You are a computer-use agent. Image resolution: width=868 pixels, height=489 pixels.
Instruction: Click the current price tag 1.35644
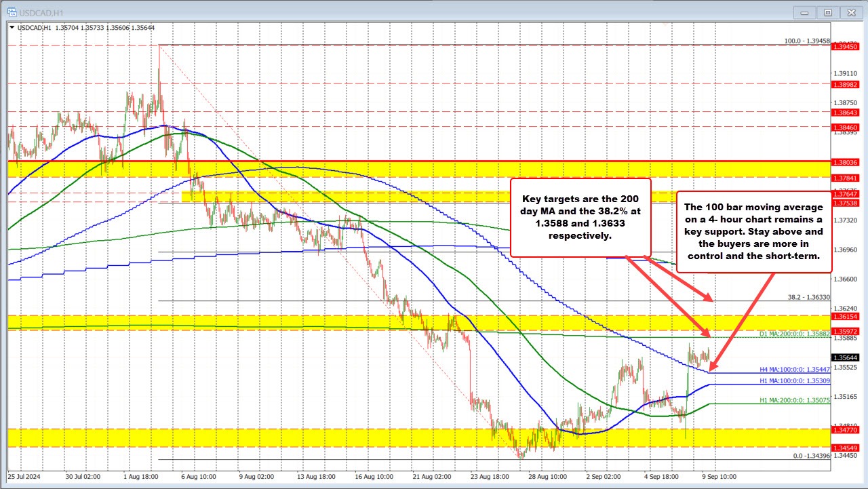pyautogui.click(x=845, y=356)
